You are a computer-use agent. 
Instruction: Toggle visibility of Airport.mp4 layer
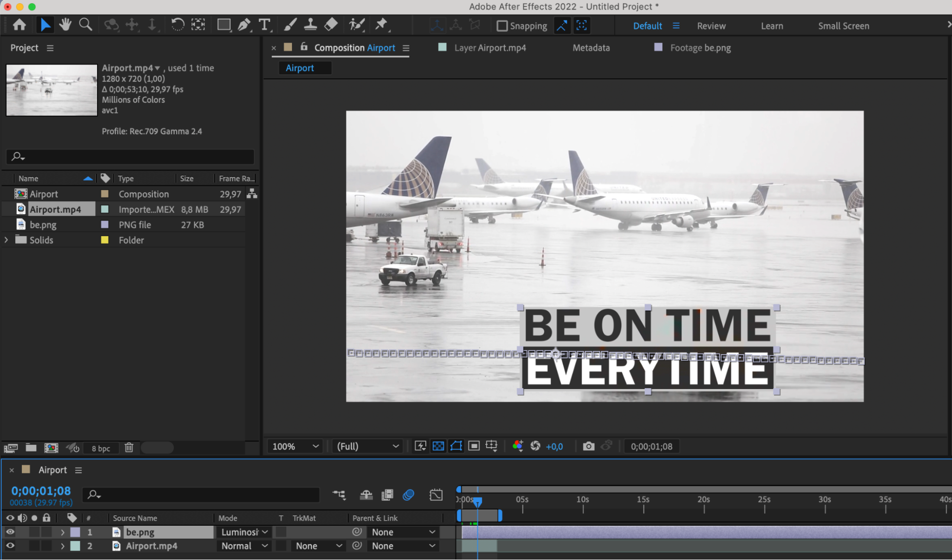(x=10, y=546)
